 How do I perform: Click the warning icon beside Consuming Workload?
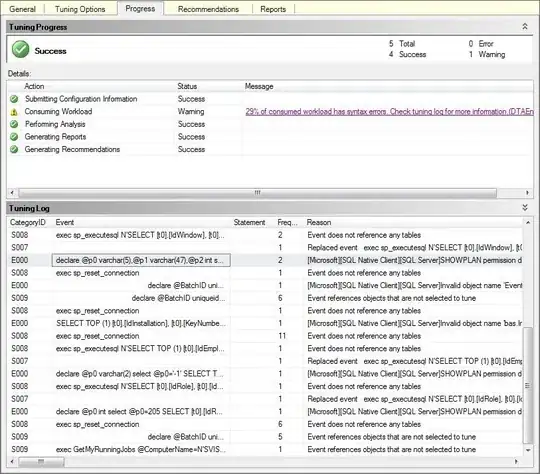tap(14, 112)
